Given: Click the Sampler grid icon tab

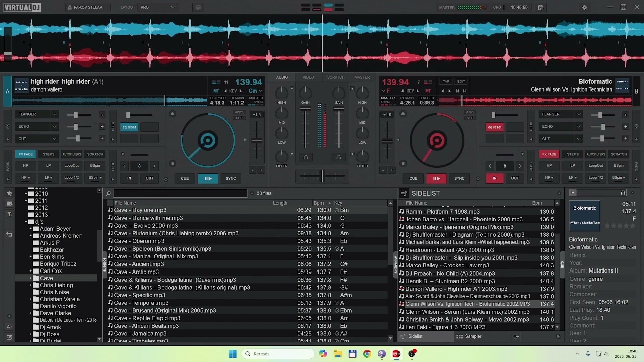Looking at the screenshot, I should (459, 336).
